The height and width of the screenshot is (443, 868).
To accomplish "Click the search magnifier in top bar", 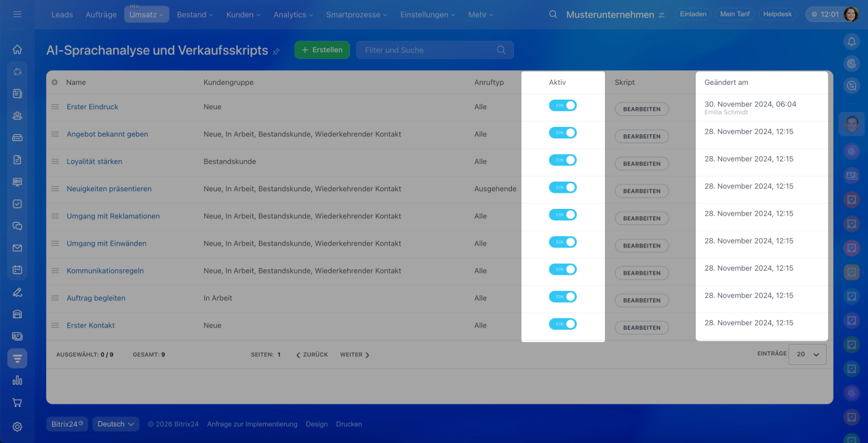I will pos(553,14).
